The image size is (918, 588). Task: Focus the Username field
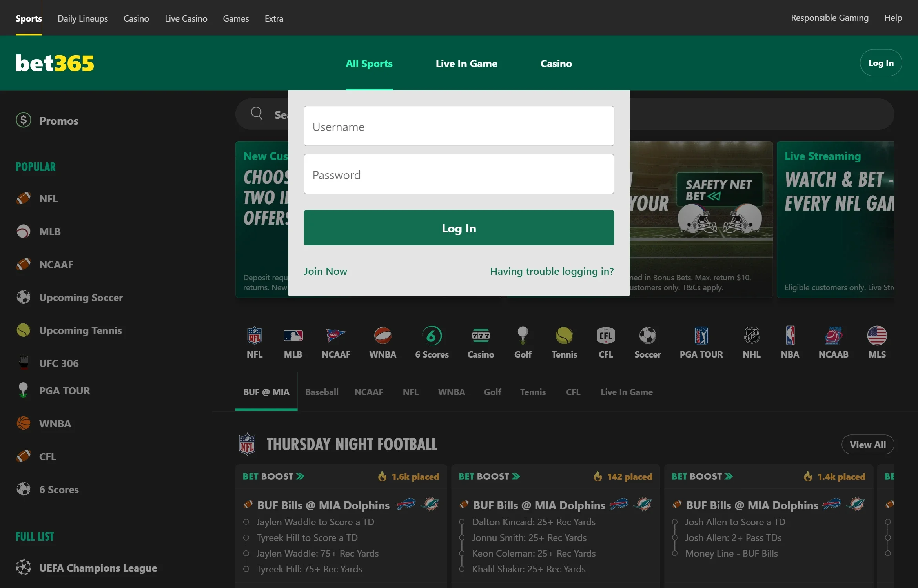coord(459,126)
